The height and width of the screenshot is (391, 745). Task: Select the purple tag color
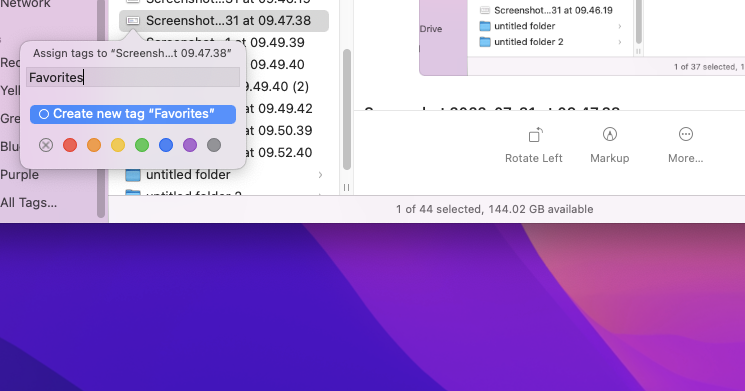pyautogui.click(x=190, y=145)
